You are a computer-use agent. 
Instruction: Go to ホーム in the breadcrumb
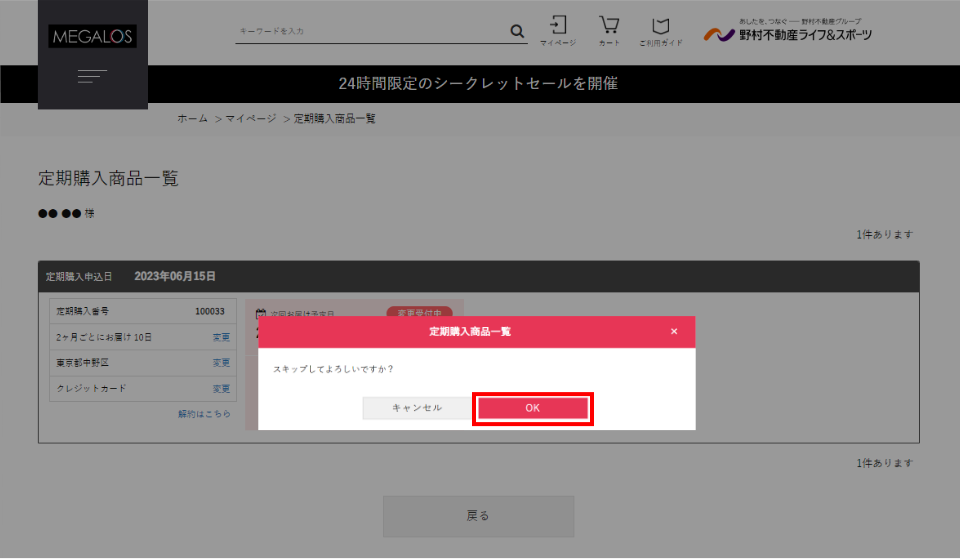(192, 118)
